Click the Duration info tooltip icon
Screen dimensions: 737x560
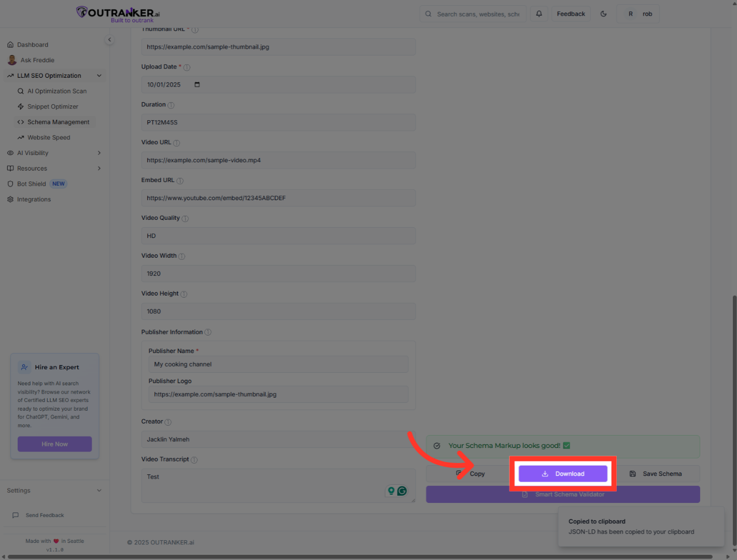(172, 104)
